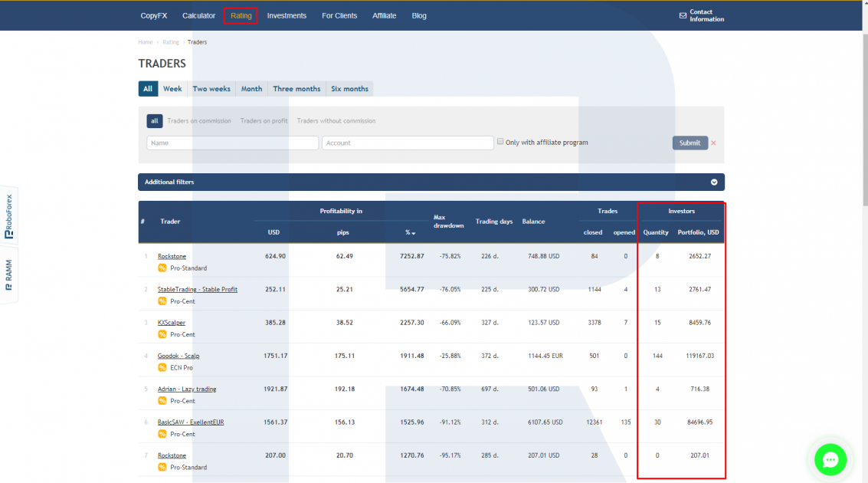Screen dimensions: 868x483
Task: Click the opened trades column header
Action: tap(624, 232)
